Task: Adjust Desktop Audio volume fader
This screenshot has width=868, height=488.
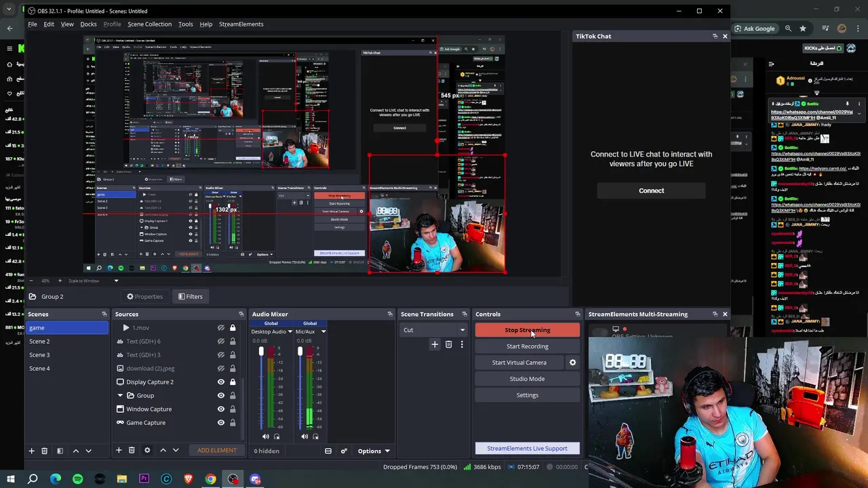Action: [x=261, y=352]
